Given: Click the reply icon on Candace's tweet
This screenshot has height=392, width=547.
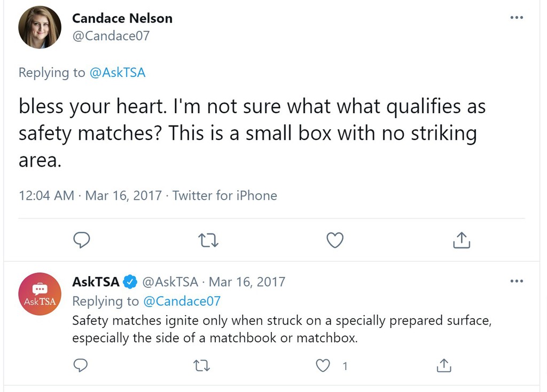Looking at the screenshot, I should click(81, 240).
